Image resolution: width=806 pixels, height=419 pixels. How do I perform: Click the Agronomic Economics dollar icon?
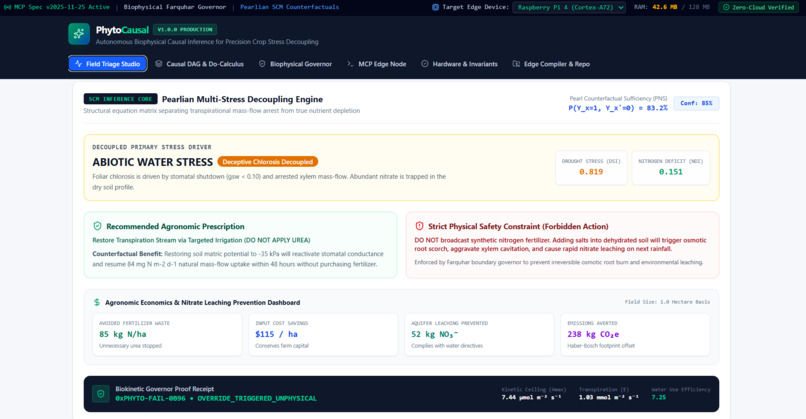point(97,302)
